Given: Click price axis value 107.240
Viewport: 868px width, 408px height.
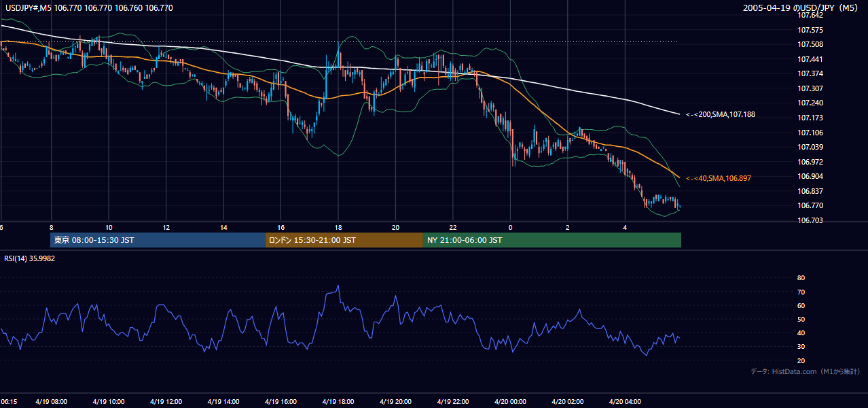Looking at the screenshot, I should coord(811,103).
